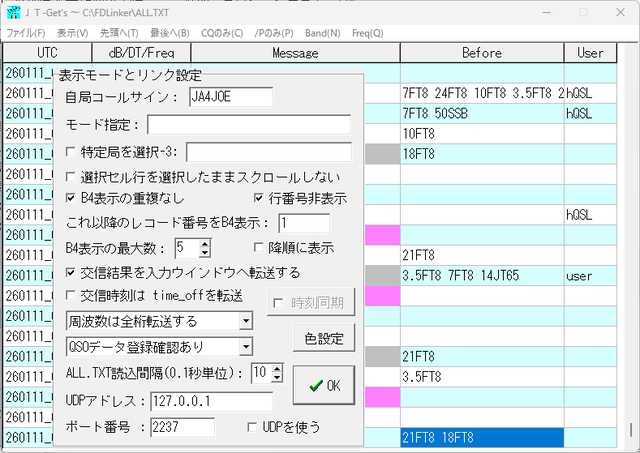The image size is (640, 453).
Task: Click the Before column header
Action: (x=482, y=53)
